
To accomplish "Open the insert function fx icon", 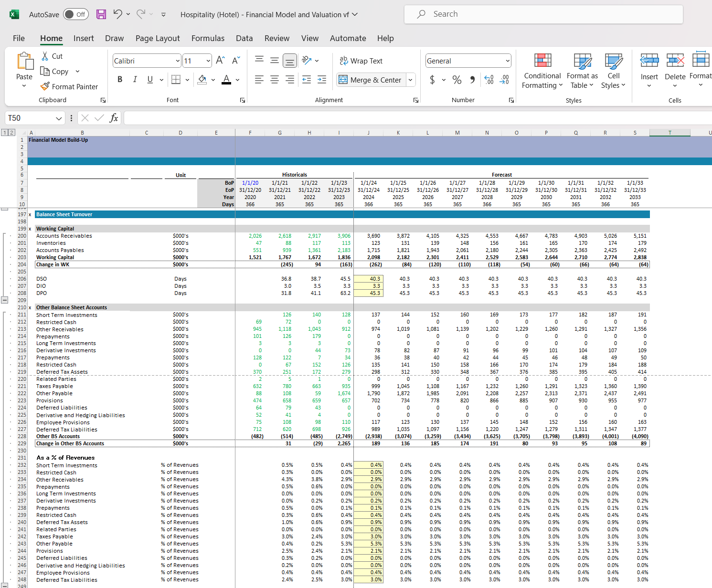I will coord(114,118).
